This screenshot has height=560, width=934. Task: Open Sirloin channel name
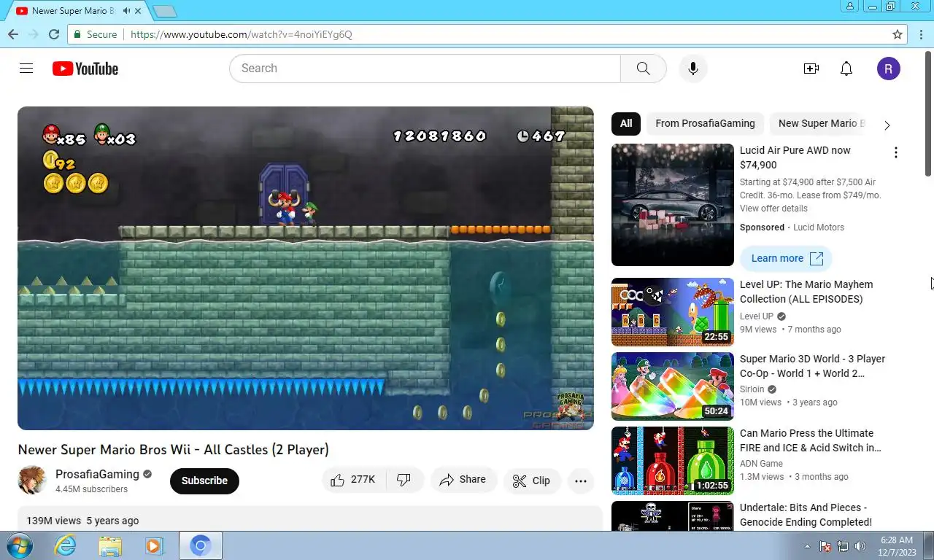click(752, 389)
